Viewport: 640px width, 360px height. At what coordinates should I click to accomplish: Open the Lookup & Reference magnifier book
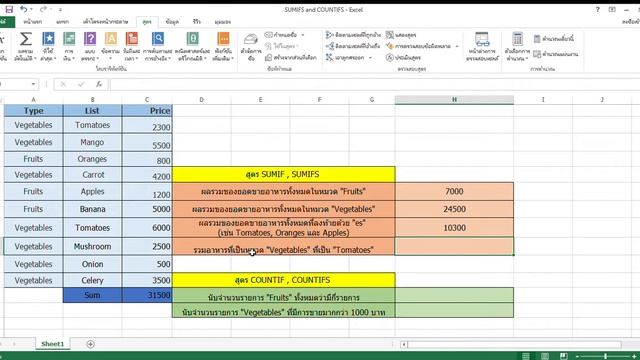[158, 47]
